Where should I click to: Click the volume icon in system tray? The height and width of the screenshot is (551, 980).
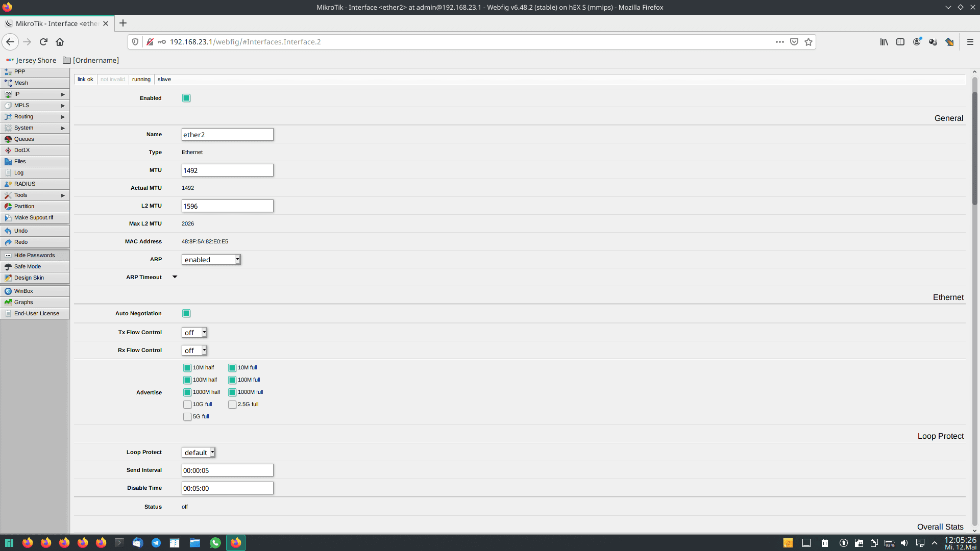904,543
